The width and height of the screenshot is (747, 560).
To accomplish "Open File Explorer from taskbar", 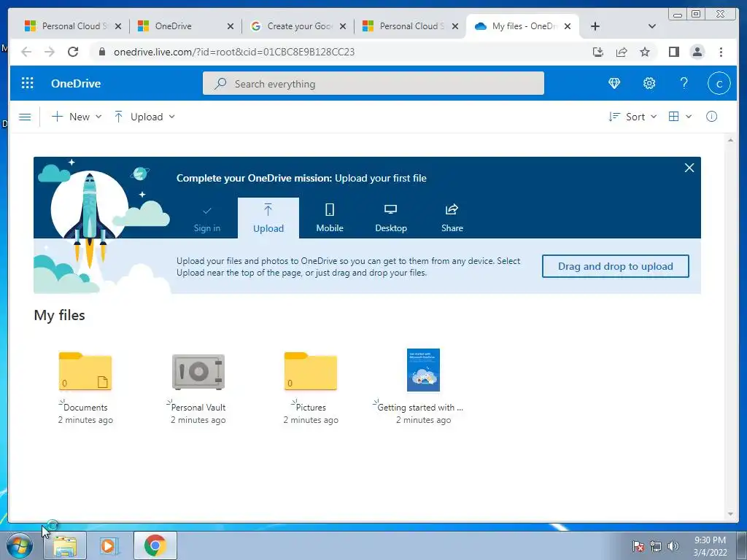I will [65, 545].
